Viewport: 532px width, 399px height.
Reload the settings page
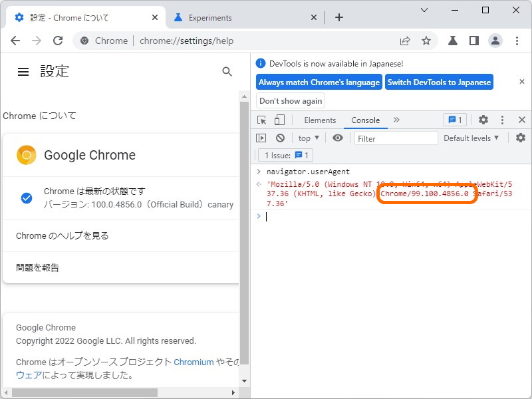(x=58, y=41)
